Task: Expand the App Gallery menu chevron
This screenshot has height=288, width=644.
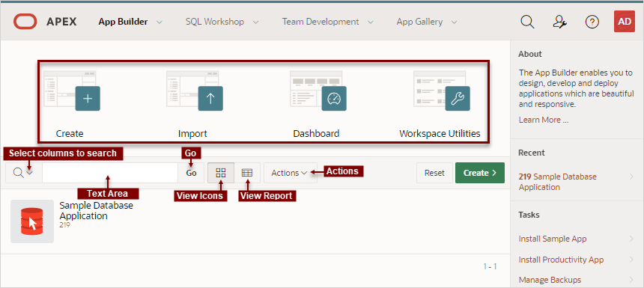Action: [x=455, y=22]
